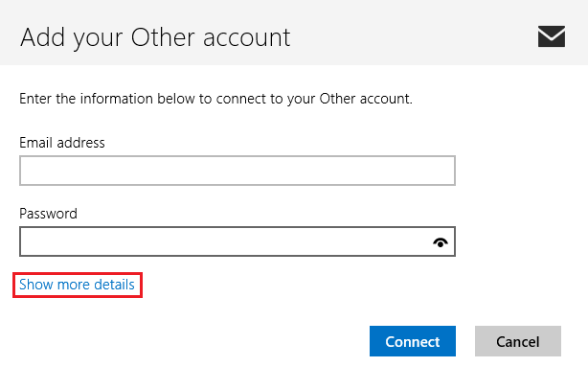Select the black envelope icon in the header
This screenshot has width=588, height=367.
[x=552, y=36]
